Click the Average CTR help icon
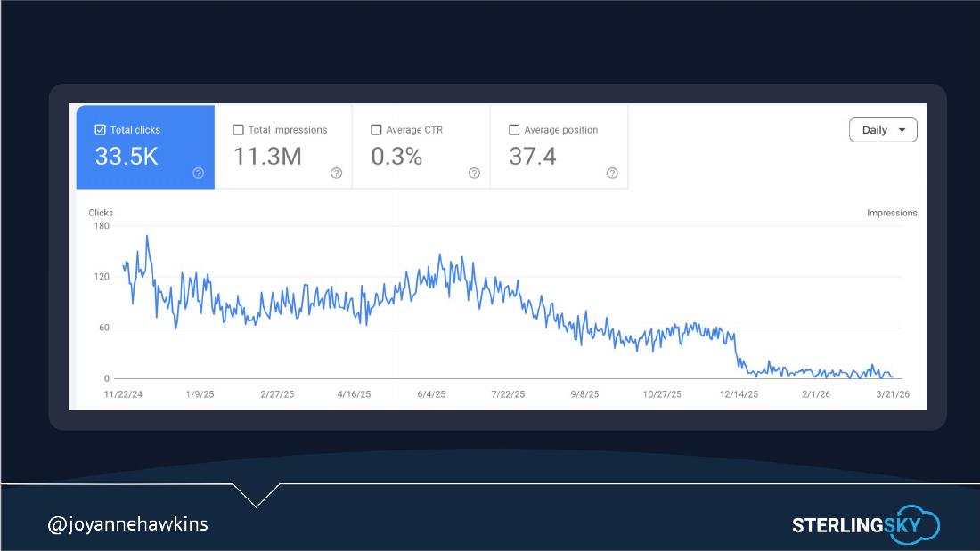This screenshot has width=980, height=551. coord(474,173)
